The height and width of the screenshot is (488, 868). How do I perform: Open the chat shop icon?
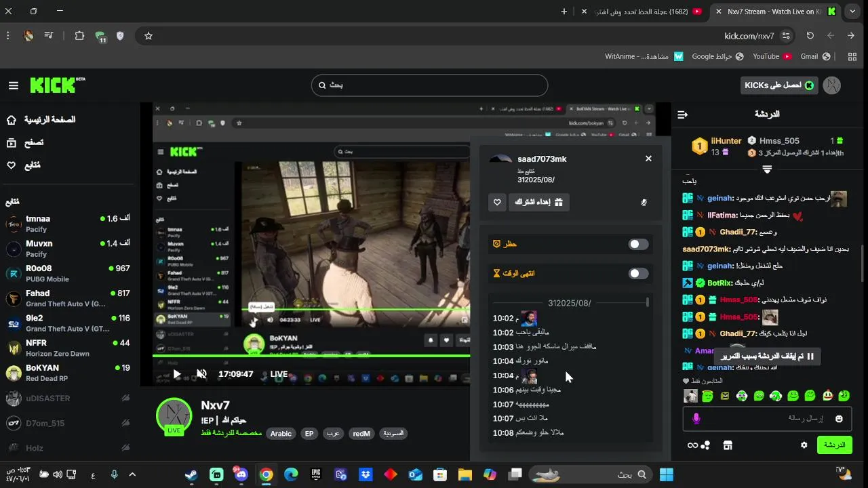coord(728,445)
